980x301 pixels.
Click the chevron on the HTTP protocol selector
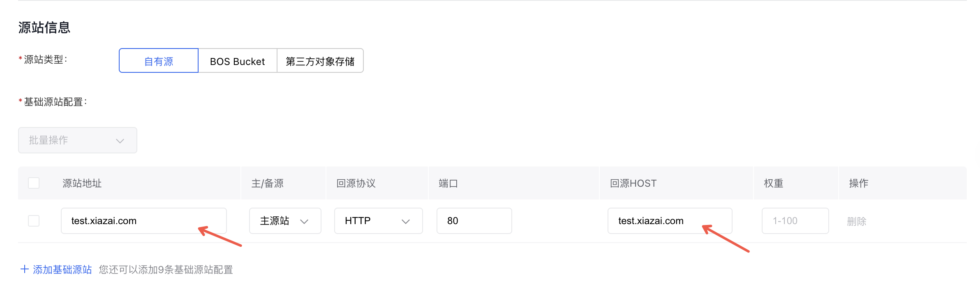pyautogui.click(x=406, y=221)
